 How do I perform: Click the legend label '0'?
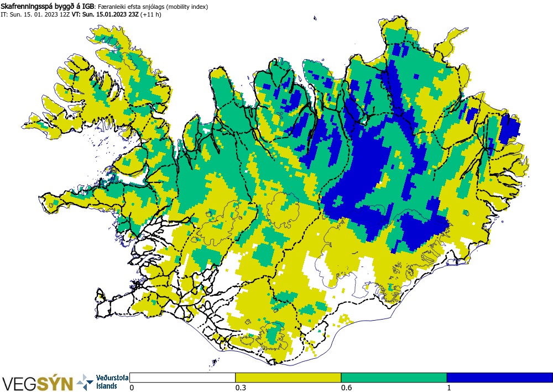coord(132,388)
